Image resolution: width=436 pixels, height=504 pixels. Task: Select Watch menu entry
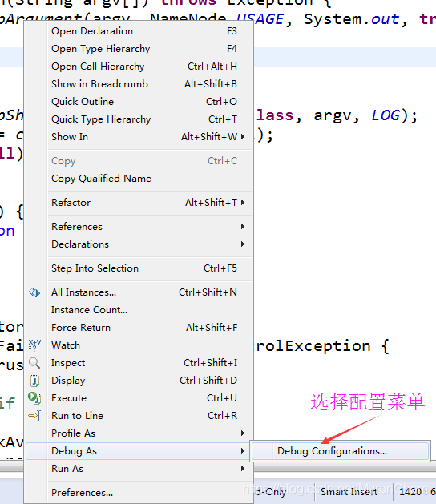(x=139, y=345)
